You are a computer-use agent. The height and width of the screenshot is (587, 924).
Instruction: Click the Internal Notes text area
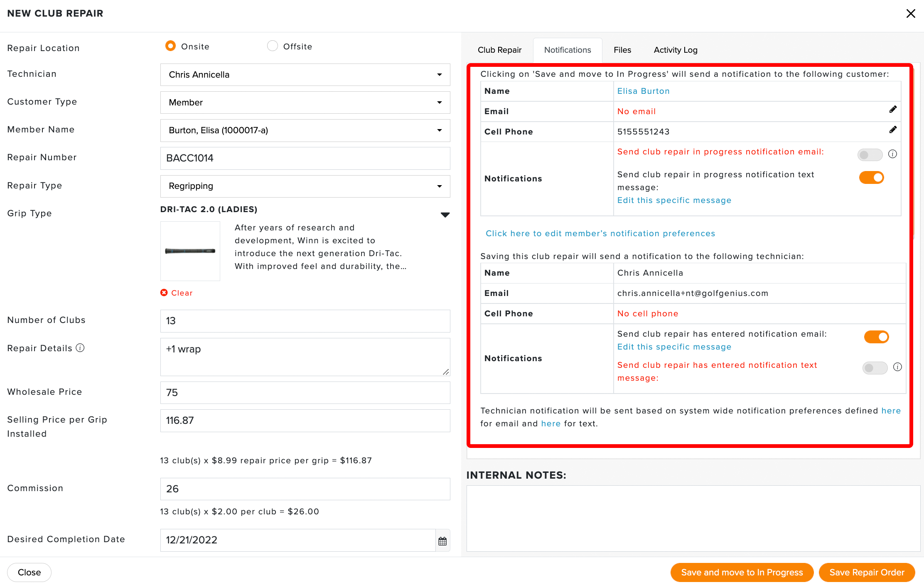pyautogui.click(x=693, y=519)
